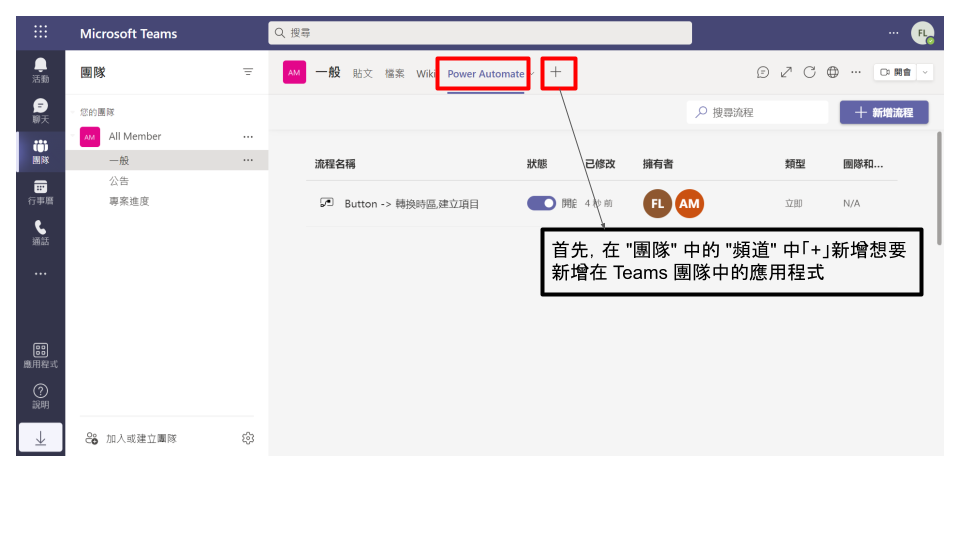This screenshot has width=960, height=540.
Task: Click the 類型 column header
Action: 795,164
